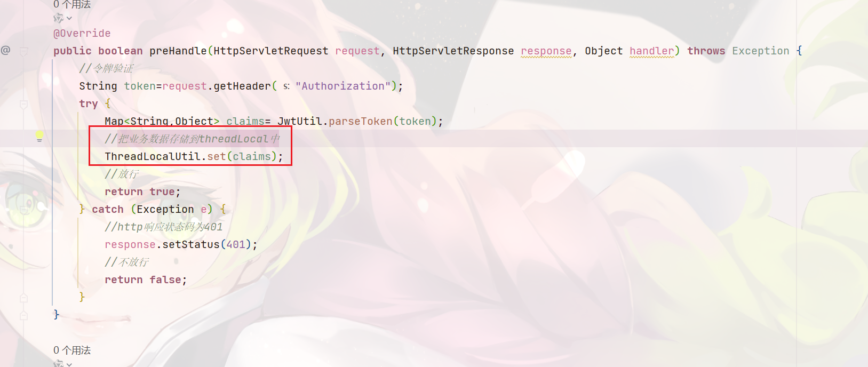The width and height of the screenshot is (868, 367).
Task: Expand the chevron below bottom usages hint
Action: pyautogui.click(x=69, y=364)
